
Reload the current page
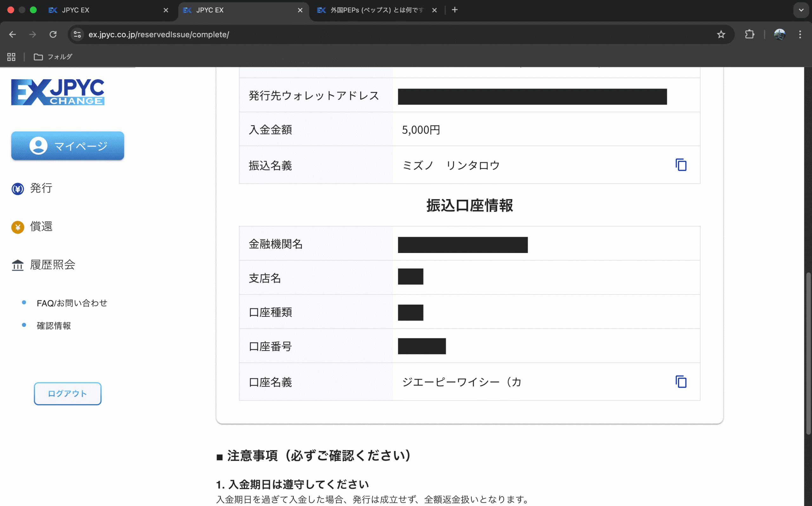point(53,35)
